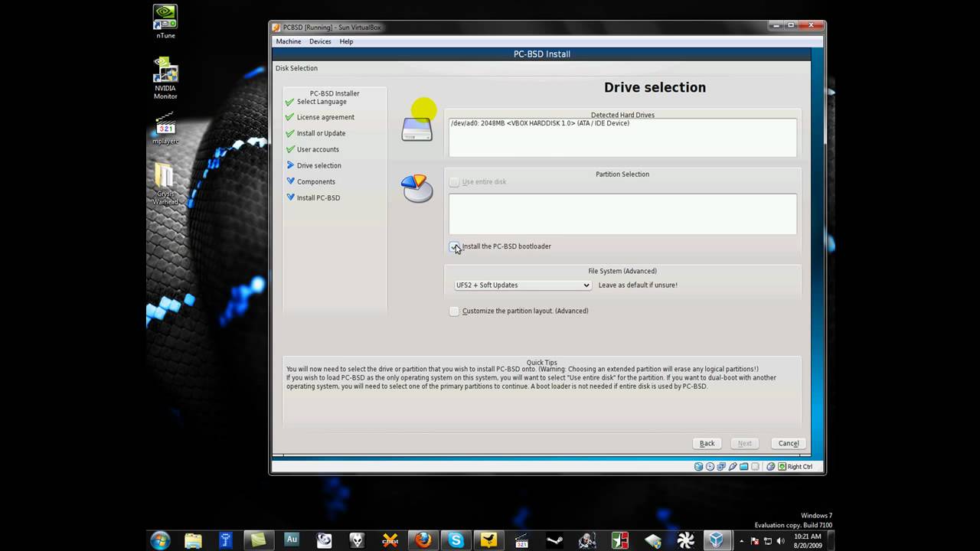
Task: Switch to the VirtualBox taskbar button
Action: click(717, 540)
